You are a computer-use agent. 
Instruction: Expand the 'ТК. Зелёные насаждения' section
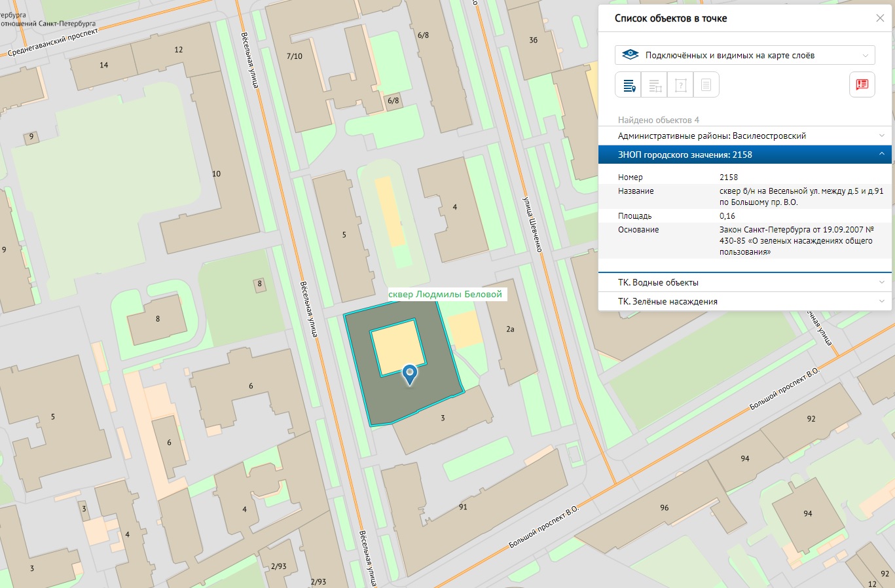tap(744, 301)
